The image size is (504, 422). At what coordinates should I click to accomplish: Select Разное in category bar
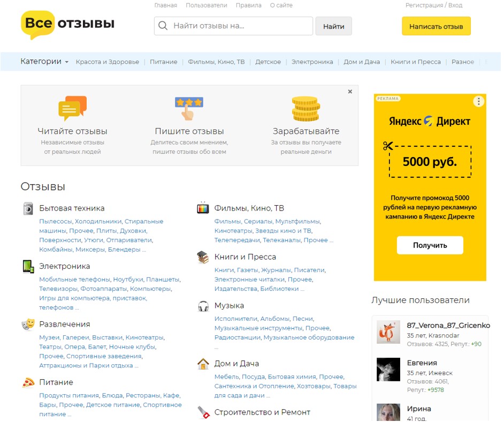tap(463, 62)
